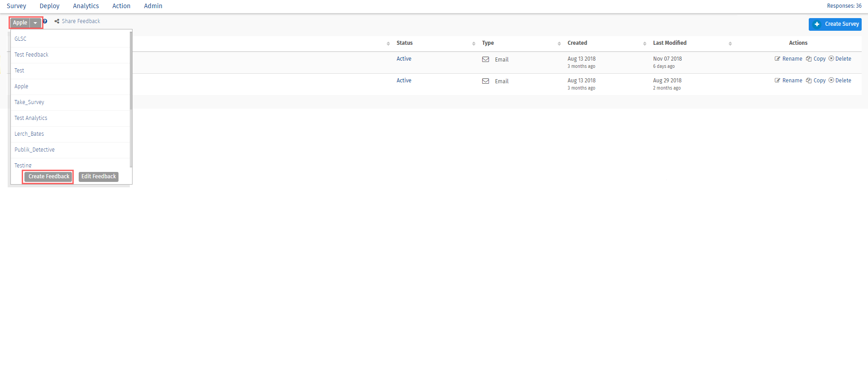Open the Admin menu
The width and height of the screenshot is (868, 381).
[x=153, y=6]
